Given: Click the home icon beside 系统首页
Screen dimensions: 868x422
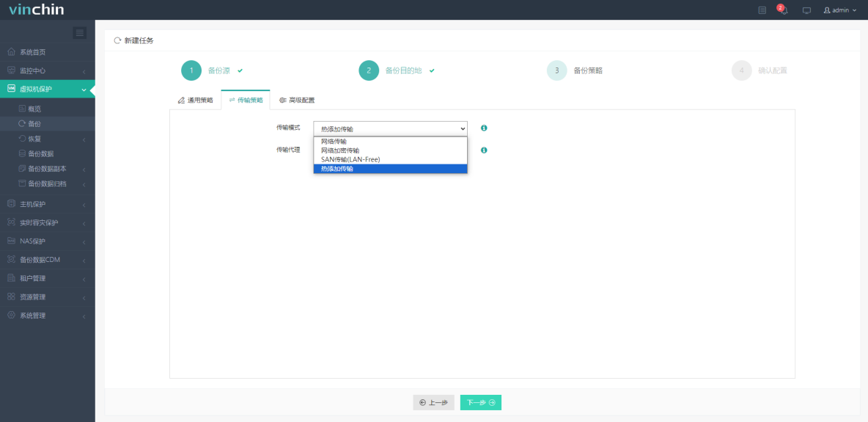Looking at the screenshot, I should tap(11, 51).
